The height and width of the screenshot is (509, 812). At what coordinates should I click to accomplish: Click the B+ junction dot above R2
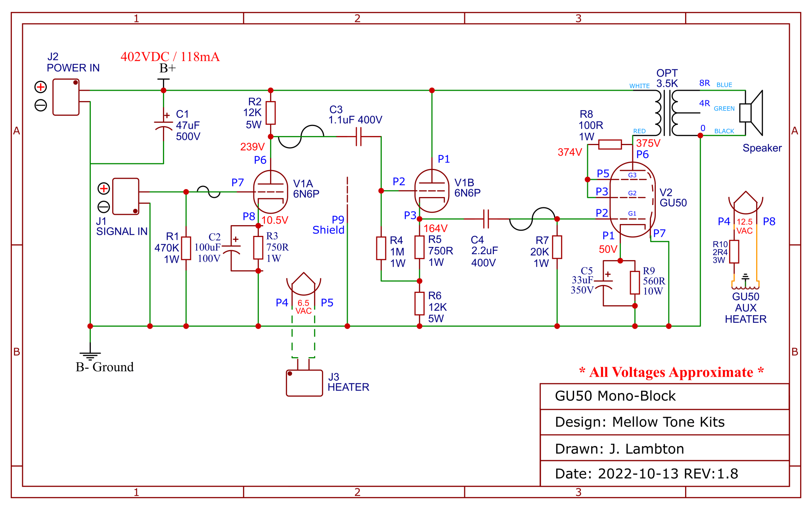[270, 90]
